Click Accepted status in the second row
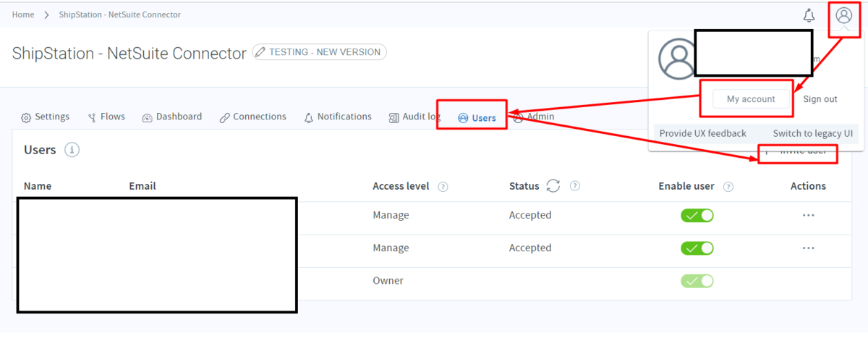The height and width of the screenshot is (354, 868). click(x=530, y=248)
